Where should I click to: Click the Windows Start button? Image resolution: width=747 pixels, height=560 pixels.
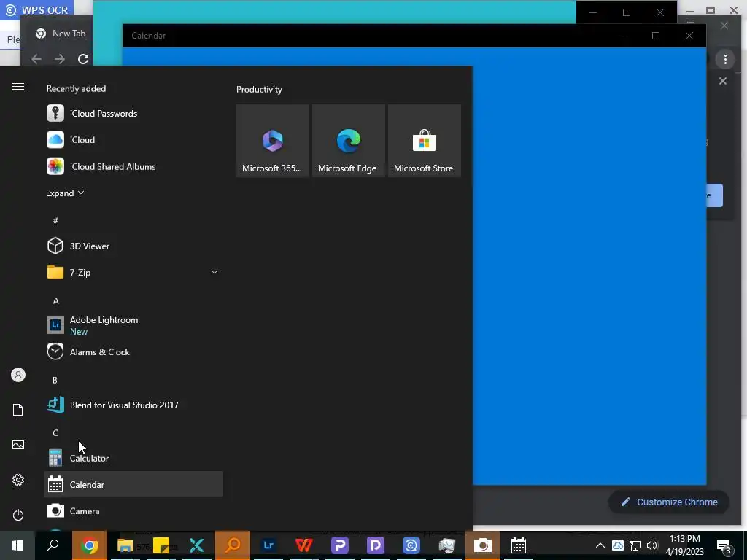[18, 545]
